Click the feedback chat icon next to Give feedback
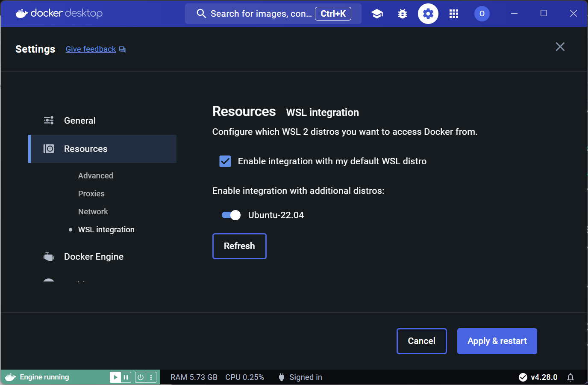 [x=122, y=50]
